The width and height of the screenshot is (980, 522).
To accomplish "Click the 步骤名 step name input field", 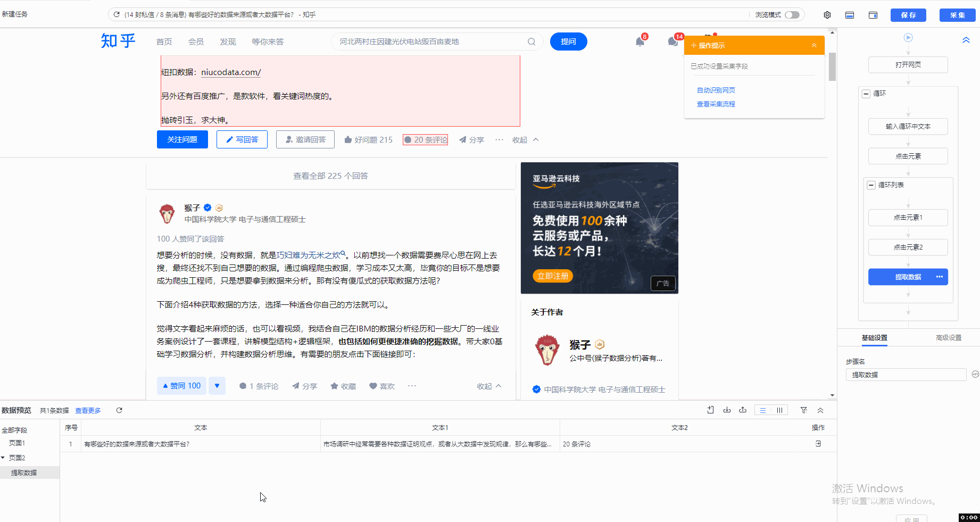I will [x=906, y=375].
